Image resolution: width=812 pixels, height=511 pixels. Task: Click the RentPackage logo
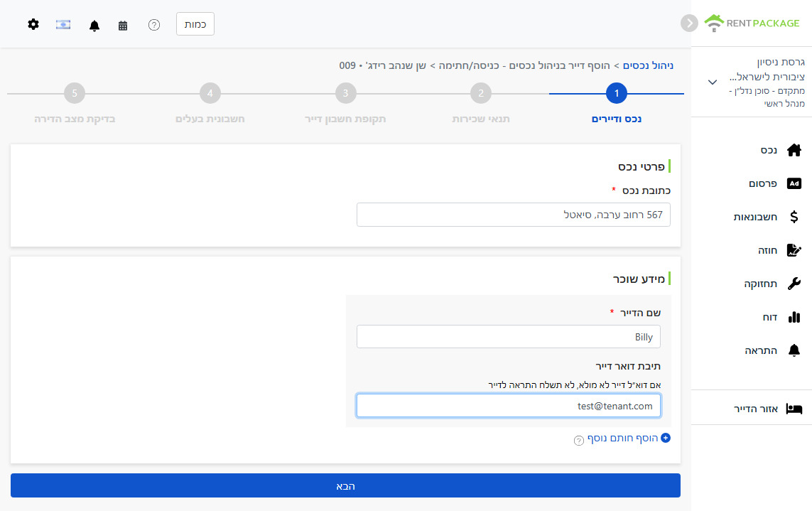[752, 23]
